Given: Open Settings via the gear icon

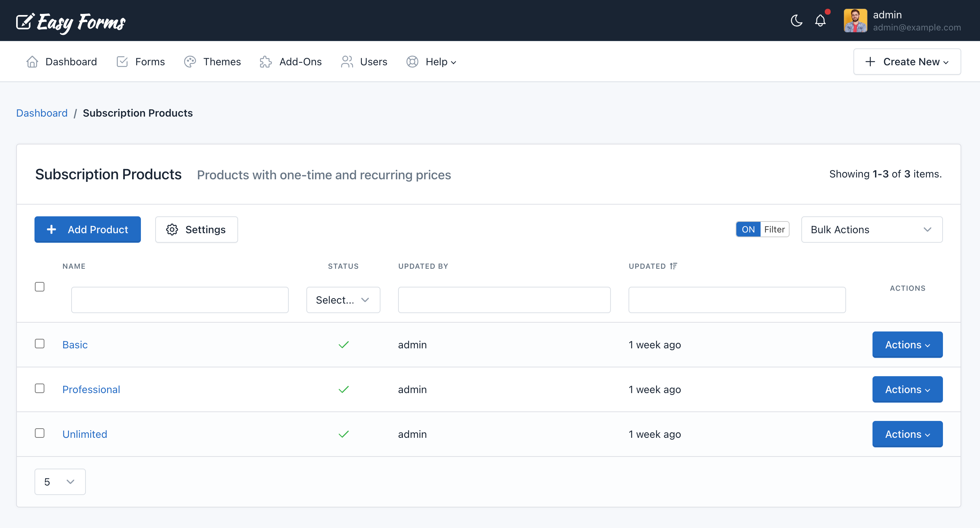Looking at the screenshot, I should tap(172, 229).
